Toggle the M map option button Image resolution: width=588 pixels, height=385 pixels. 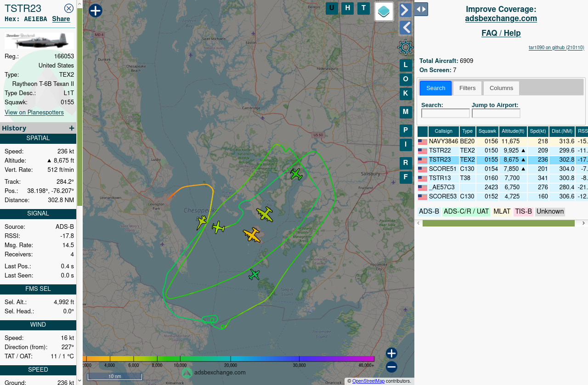pyautogui.click(x=406, y=112)
